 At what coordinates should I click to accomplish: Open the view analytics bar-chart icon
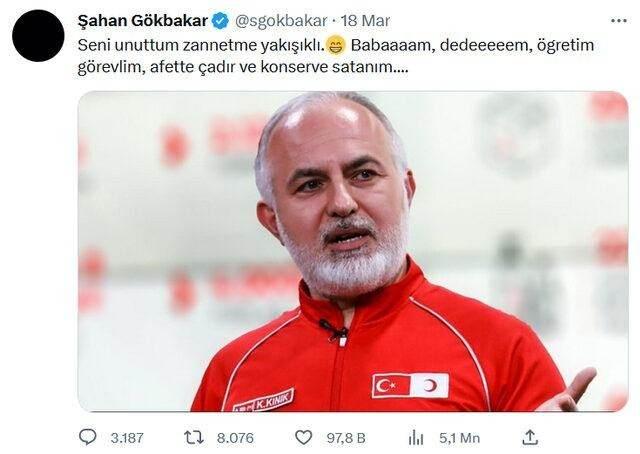[x=416, y=438]
